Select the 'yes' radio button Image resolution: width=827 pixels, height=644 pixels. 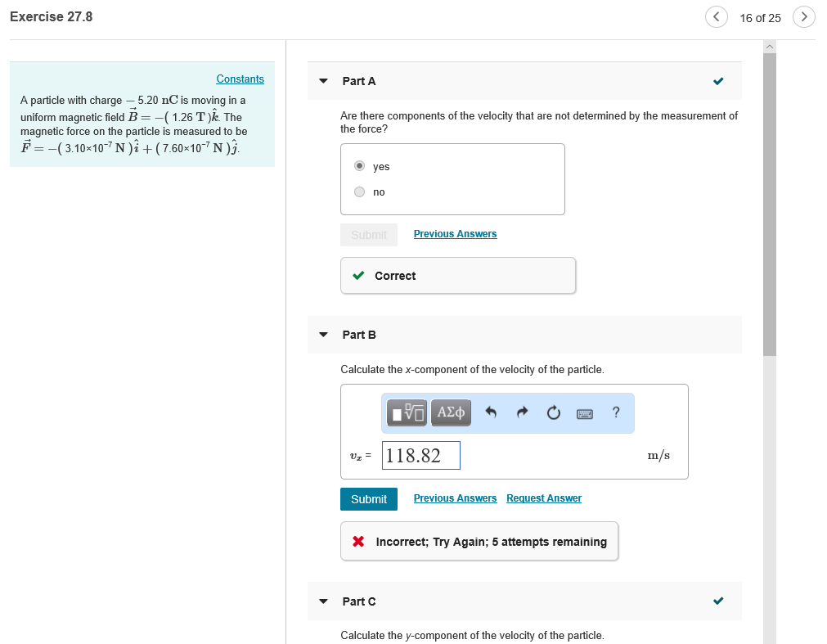pos(359,165)
